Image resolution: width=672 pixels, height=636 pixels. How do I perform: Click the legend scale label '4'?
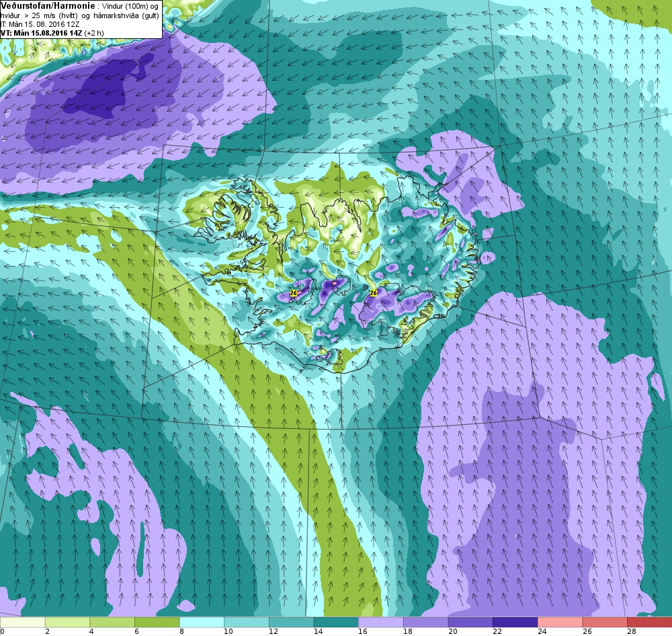click(92, 631)
